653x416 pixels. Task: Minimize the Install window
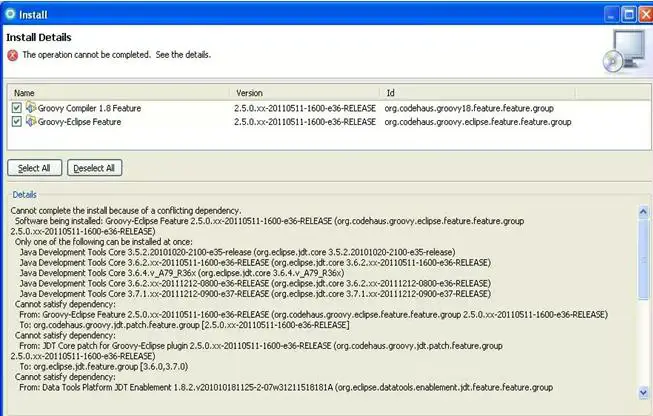pyautogui.click(x=611, y=15)
